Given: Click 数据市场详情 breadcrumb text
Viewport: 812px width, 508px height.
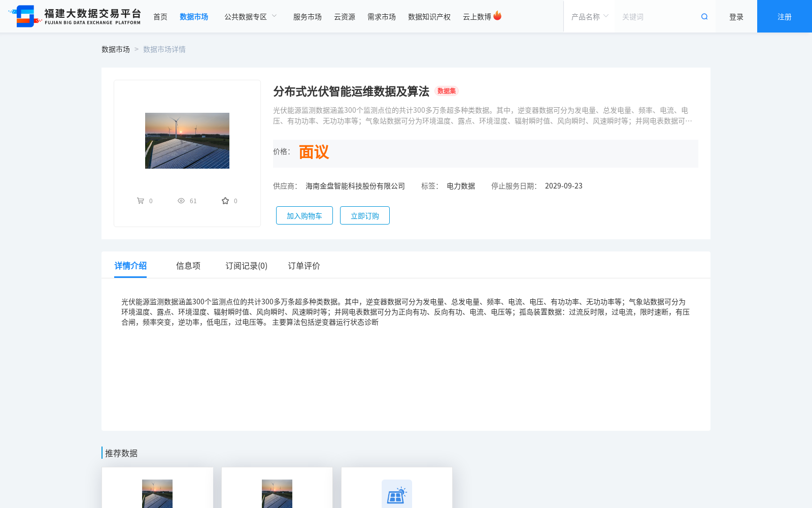Looking at the screenshot, I should click(164, 49).
